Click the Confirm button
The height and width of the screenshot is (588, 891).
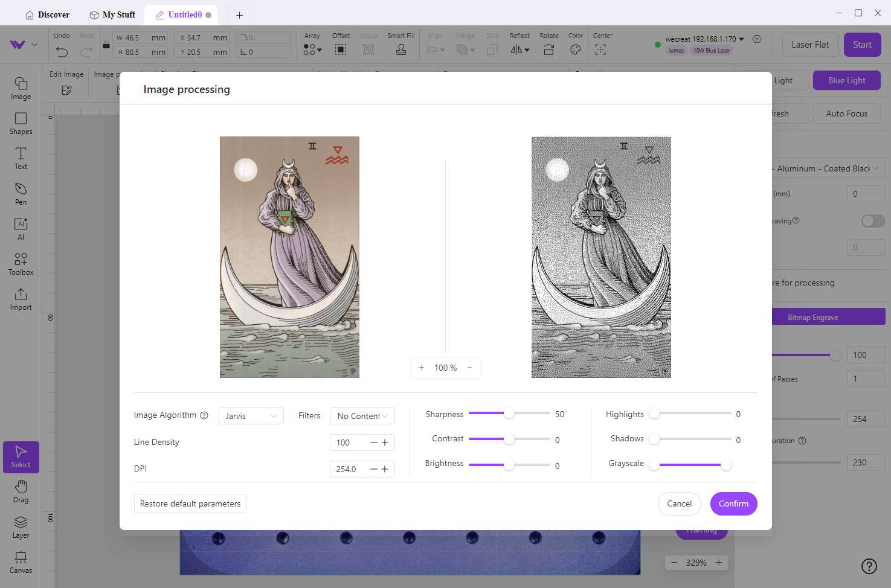tap(733, 503)
